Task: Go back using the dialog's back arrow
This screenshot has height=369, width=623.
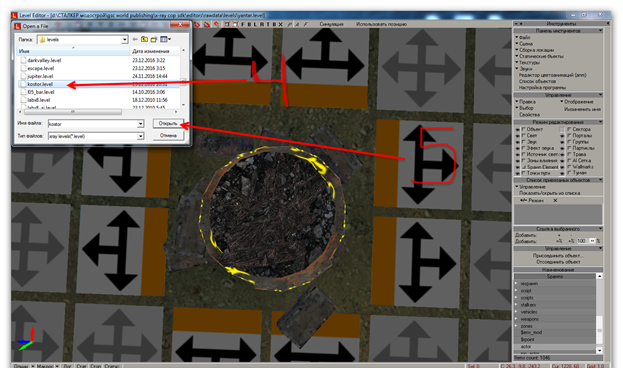Action: click(135, 39)
